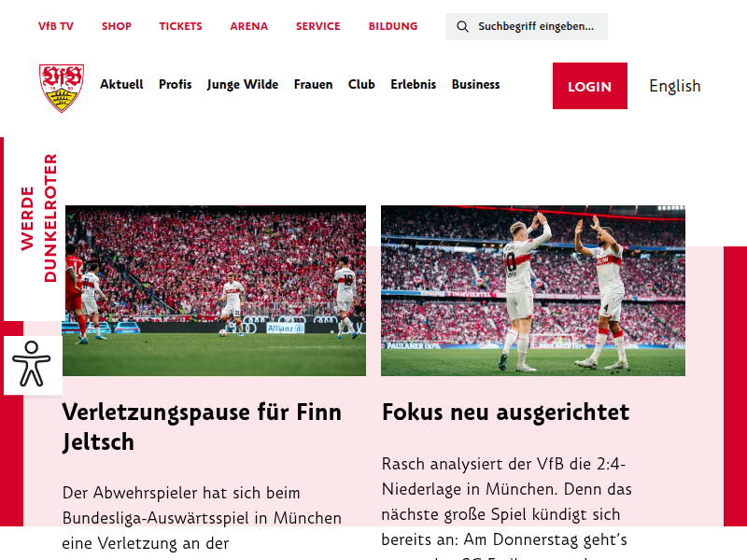Click the VfB Stuttgart crest logo

click(x=62, y=88)
